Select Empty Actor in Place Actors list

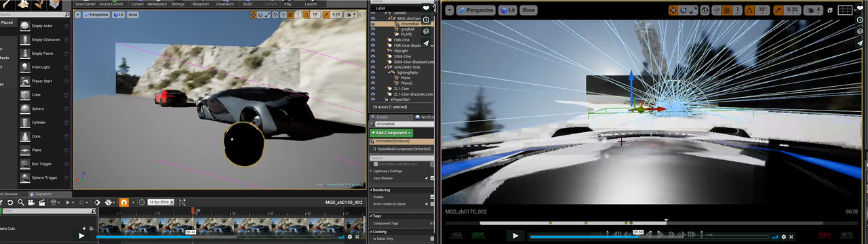pyautogui.click(x=45, y=26)
